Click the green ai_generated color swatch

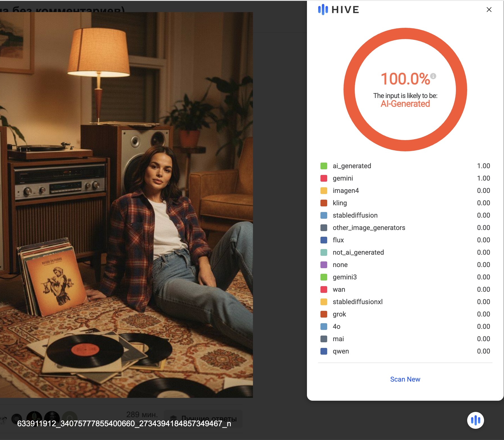click(324, 166)
